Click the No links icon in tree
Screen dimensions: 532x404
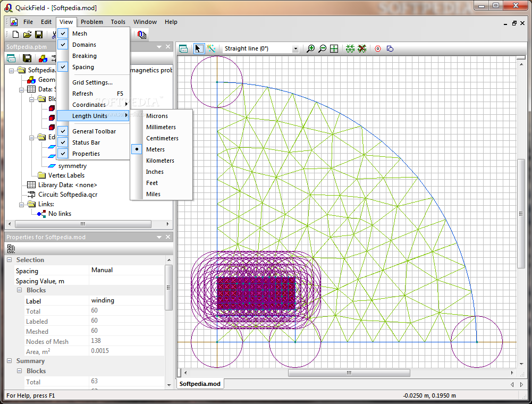pos(41,214)
